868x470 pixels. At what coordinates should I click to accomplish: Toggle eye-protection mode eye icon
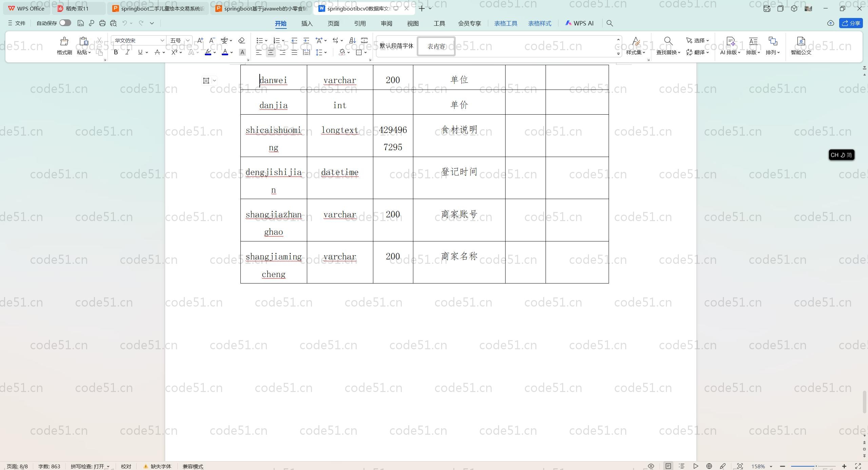coord(651,466)
